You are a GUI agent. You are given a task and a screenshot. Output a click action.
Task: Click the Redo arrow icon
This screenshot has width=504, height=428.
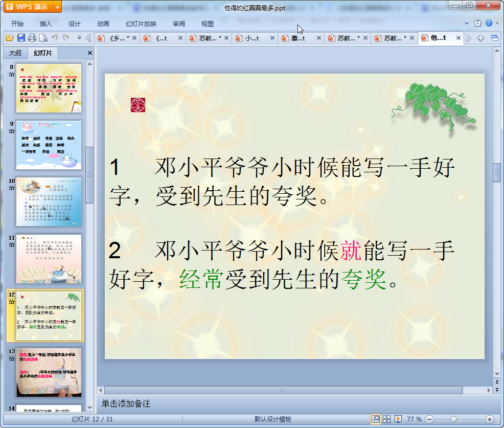(x=66, y=38)
